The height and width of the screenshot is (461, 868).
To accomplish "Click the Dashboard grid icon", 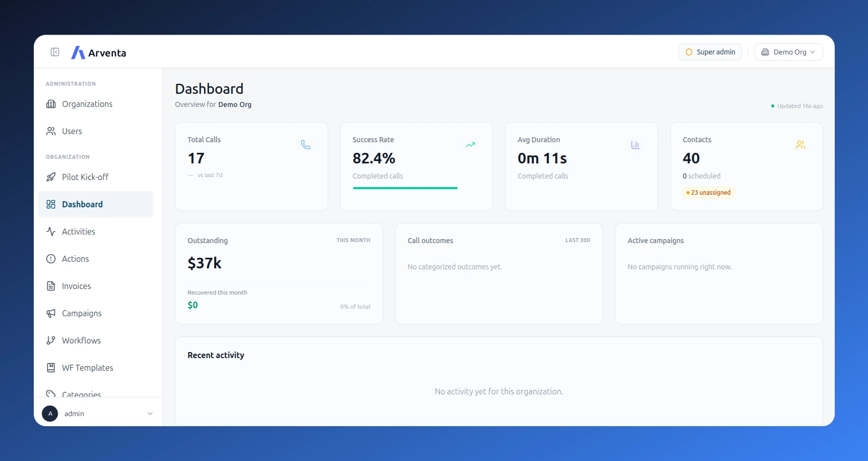I will pos(51,204).
